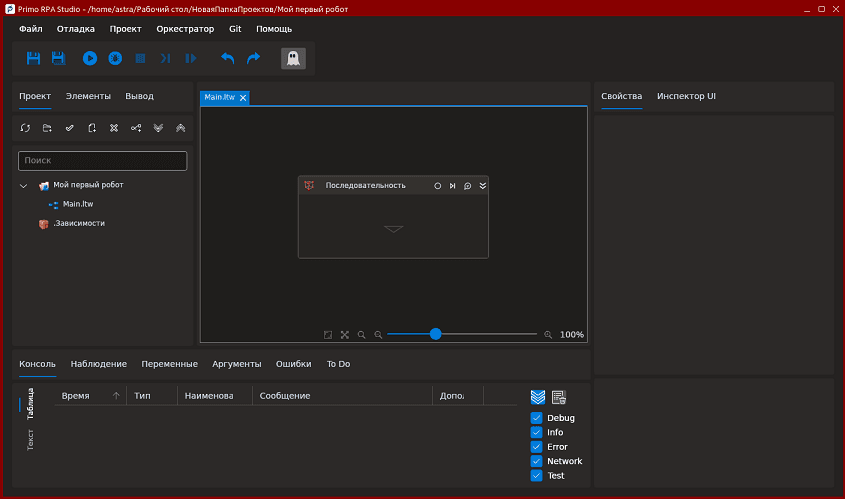Collapse all project items with up-chevrons icon
This screenshot has width=845, height=499.
(180, 128)
